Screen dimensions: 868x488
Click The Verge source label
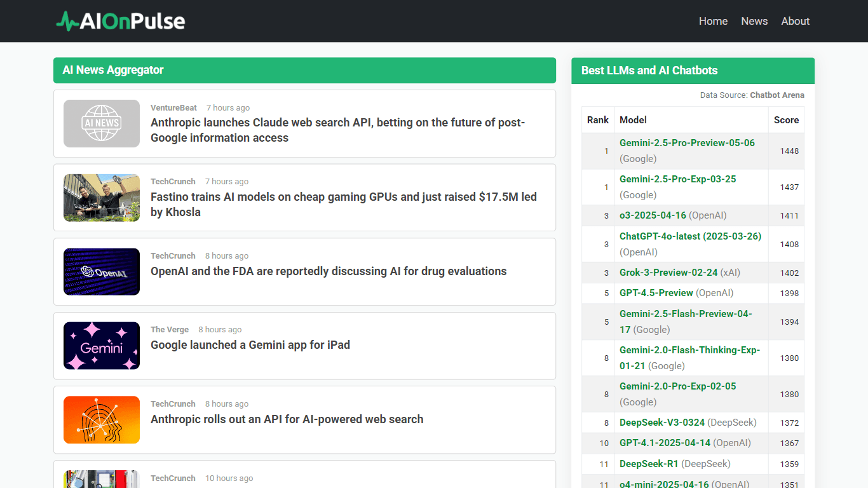click(170, 330)
